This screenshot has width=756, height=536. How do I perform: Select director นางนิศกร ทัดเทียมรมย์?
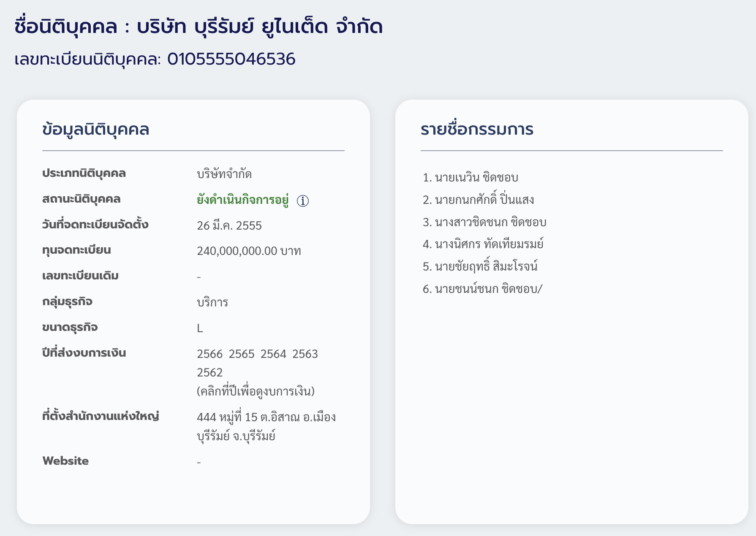click(489, 244)
